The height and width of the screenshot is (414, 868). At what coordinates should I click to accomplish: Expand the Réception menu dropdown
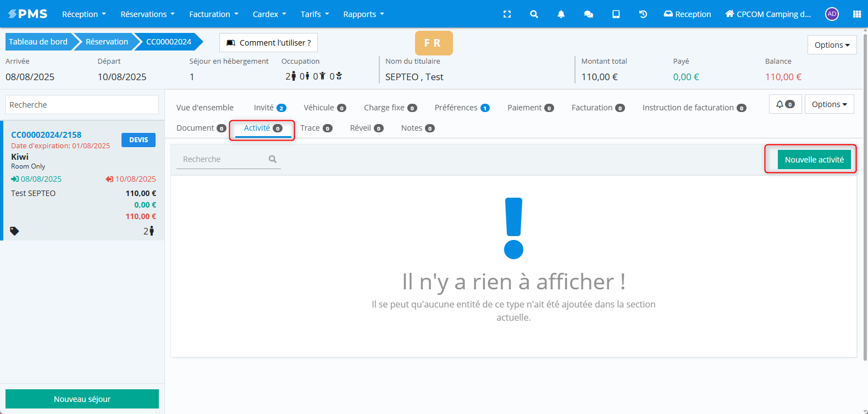pos(84,14)
